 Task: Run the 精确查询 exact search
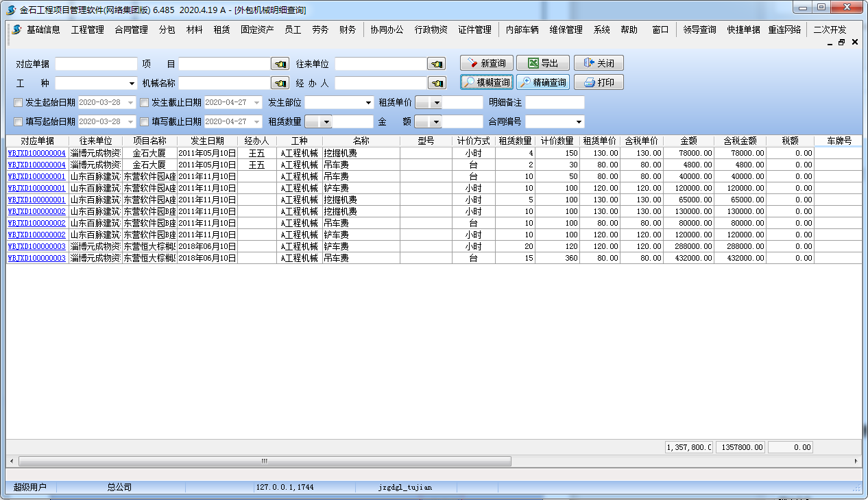pos(542,82)
